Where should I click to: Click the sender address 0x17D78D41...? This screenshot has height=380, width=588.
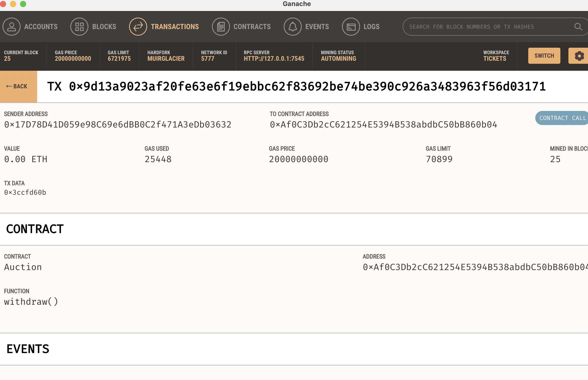point(118,124)
